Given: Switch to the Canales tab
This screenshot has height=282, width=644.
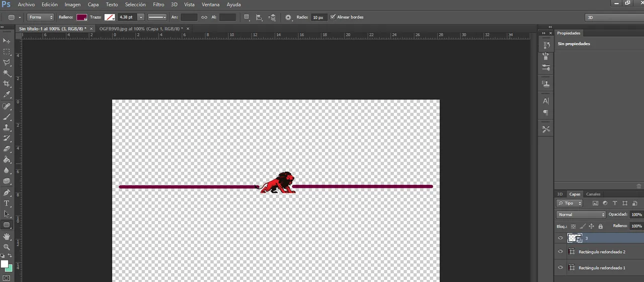Looking at the screenshot, I should pos(593,194).
